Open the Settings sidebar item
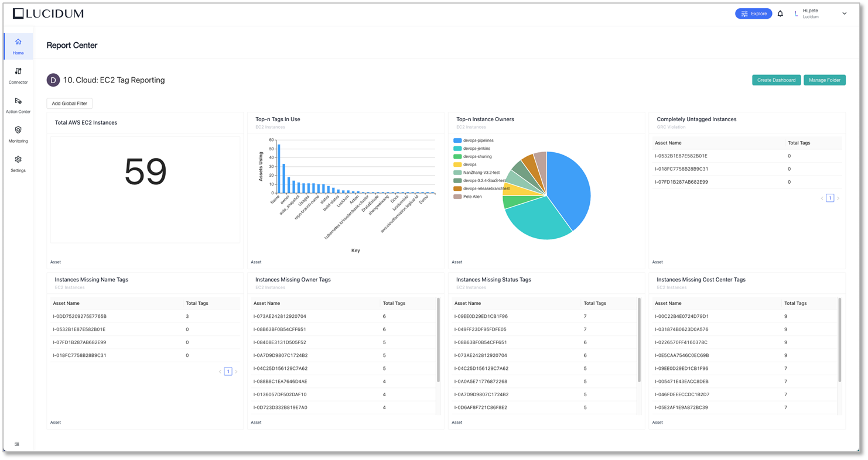The width and height of the screenshot is (868, 460). [18, 164]
